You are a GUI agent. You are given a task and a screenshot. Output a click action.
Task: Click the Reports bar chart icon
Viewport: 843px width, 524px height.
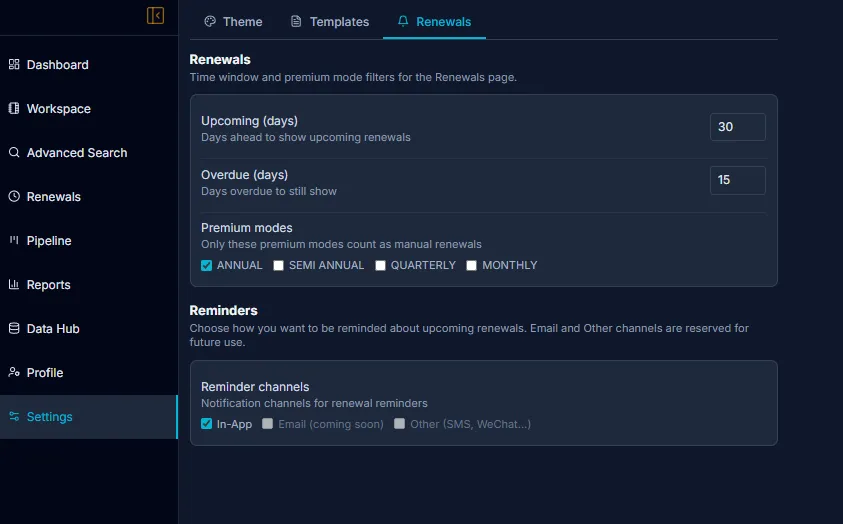click(x=14, y=284)
